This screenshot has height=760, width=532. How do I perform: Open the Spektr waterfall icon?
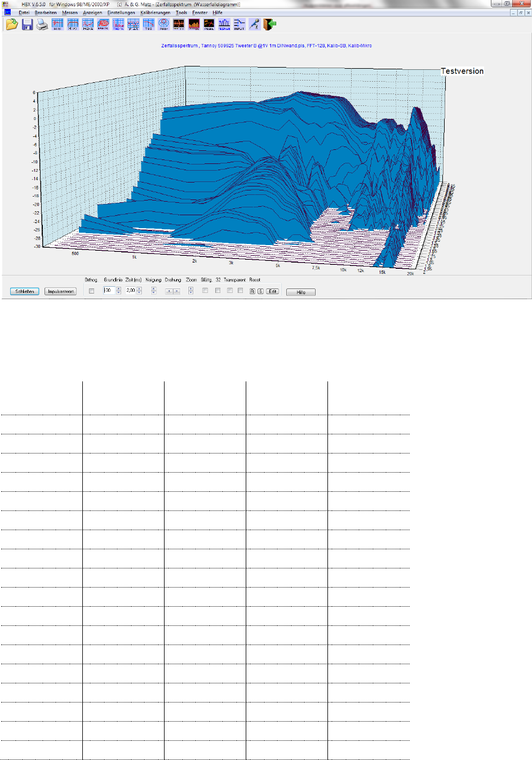point(103,24)
